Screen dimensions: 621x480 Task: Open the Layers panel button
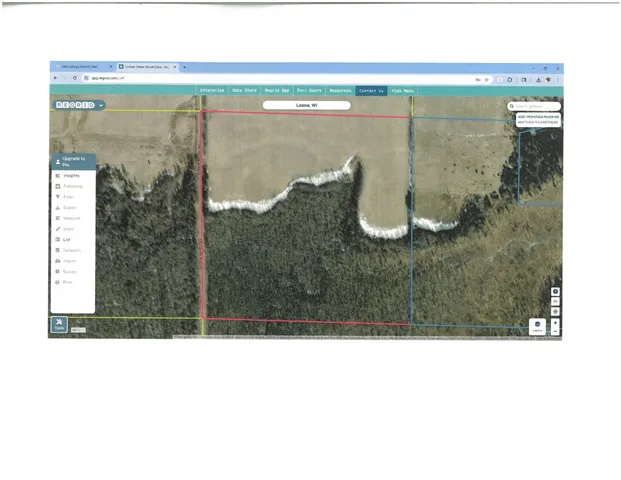point(537,326)
